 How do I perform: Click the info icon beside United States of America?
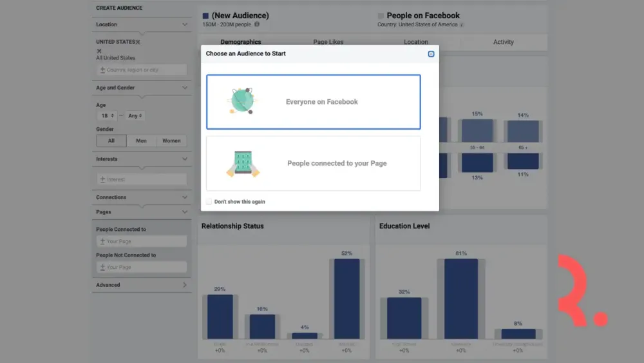[x=462, y=25]
